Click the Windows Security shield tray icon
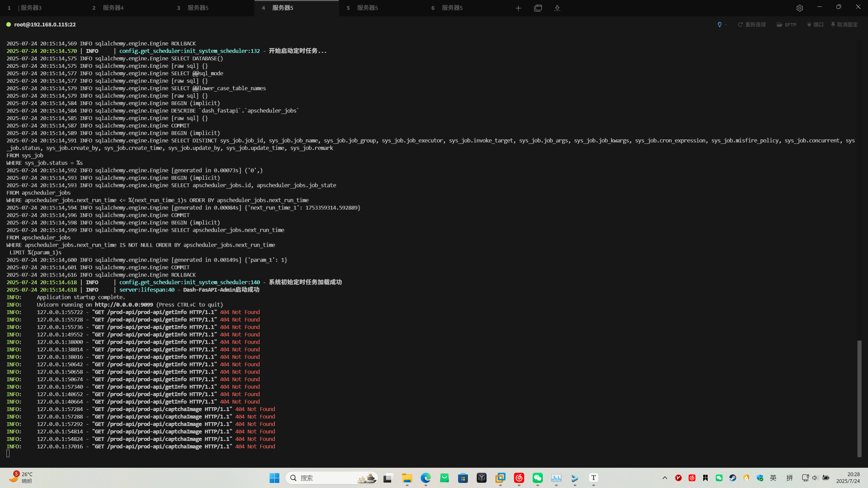The height and width of the screenshot is (488, 868). coord(759,478)
